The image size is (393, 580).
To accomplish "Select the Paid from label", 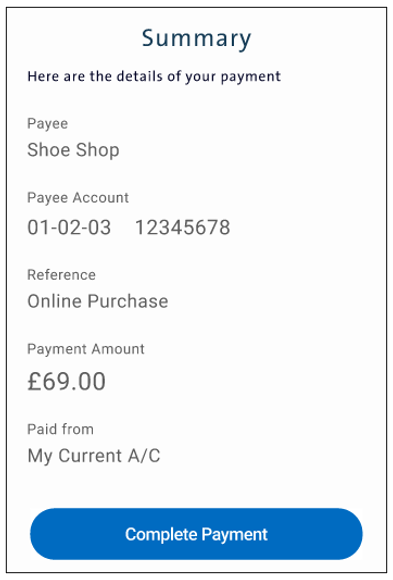I will (60, 429).
